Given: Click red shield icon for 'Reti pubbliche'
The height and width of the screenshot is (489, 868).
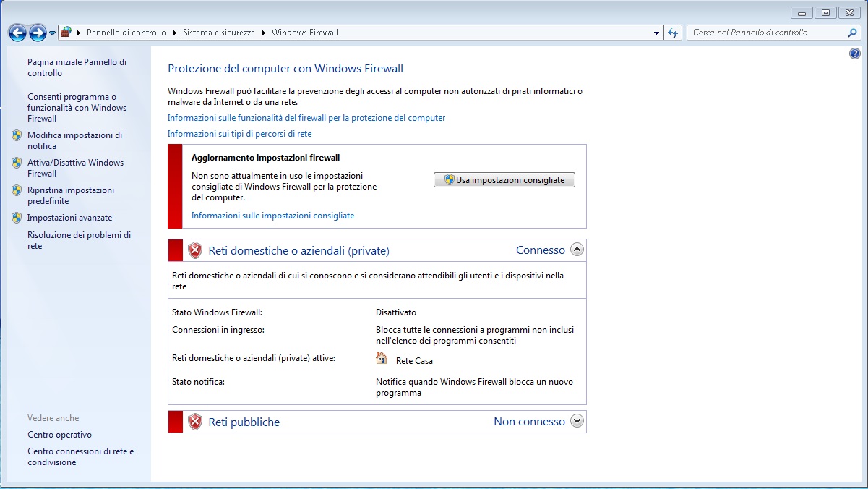Looking at the screenshot, I should click(x=195, y=422).
